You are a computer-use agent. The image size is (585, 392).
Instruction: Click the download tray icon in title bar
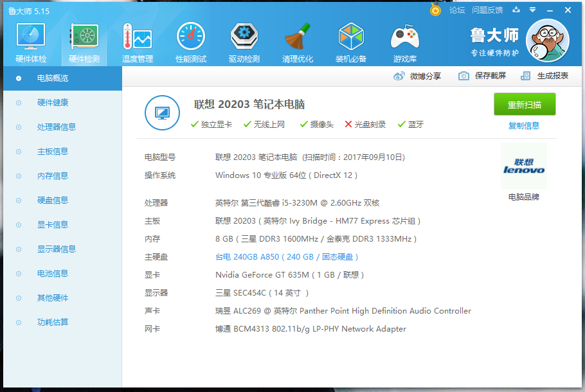pyautogui.click(x=516, y=10)
